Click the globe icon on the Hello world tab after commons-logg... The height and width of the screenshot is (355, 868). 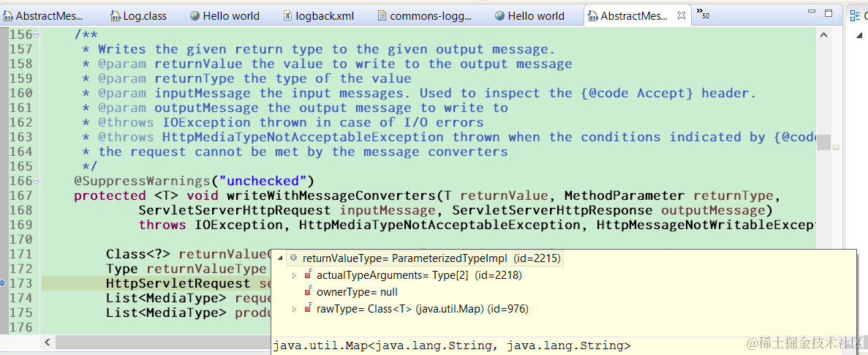(x=499, y=16)
